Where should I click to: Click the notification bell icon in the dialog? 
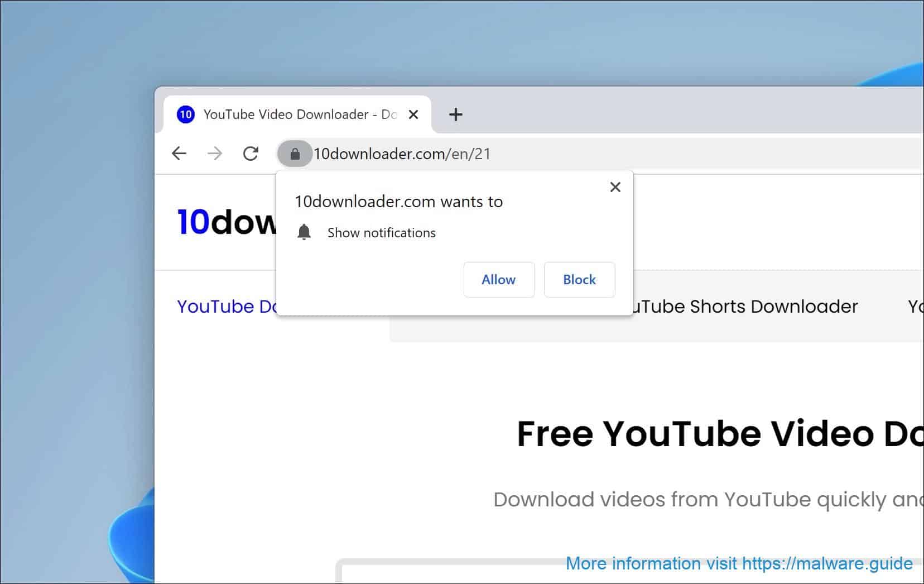(305, 232)
